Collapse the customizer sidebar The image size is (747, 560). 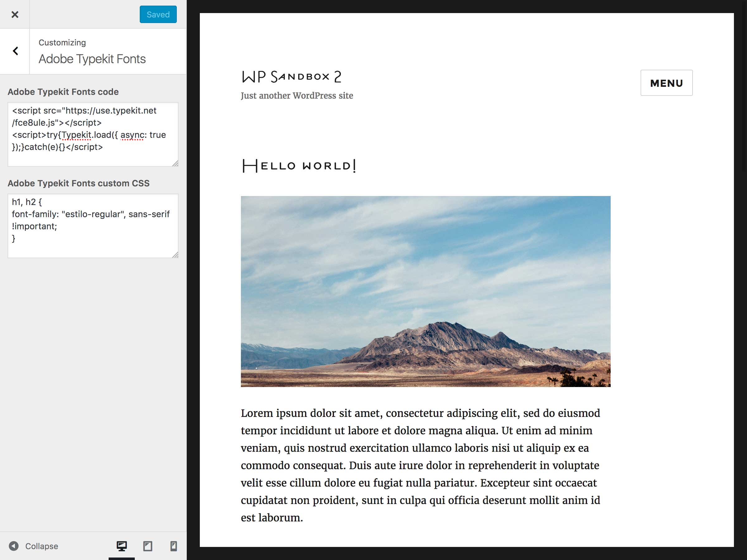pyautogui.click(x=33, y=546)
